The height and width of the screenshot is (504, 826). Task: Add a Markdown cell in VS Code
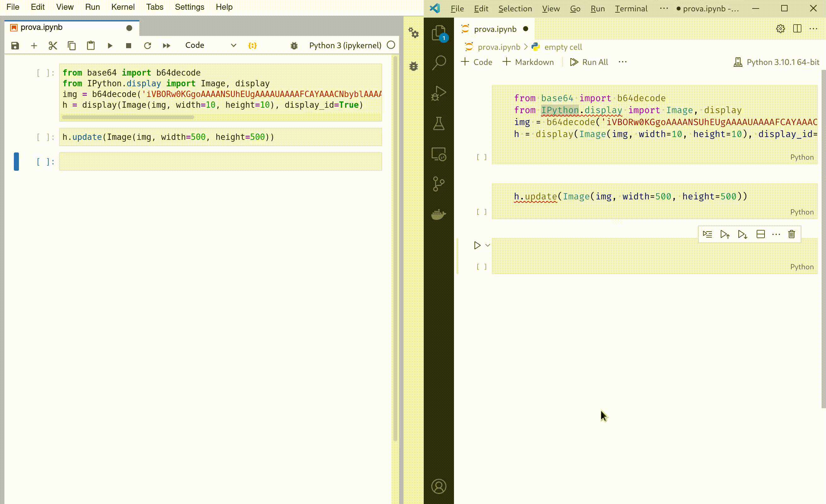pos(528,62)
